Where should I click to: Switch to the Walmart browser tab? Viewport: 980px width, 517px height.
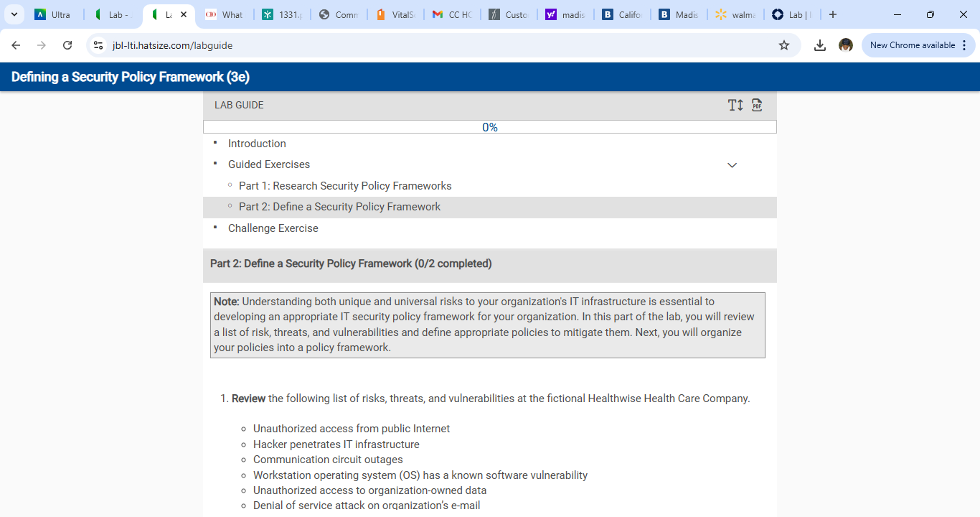[736, 14]
